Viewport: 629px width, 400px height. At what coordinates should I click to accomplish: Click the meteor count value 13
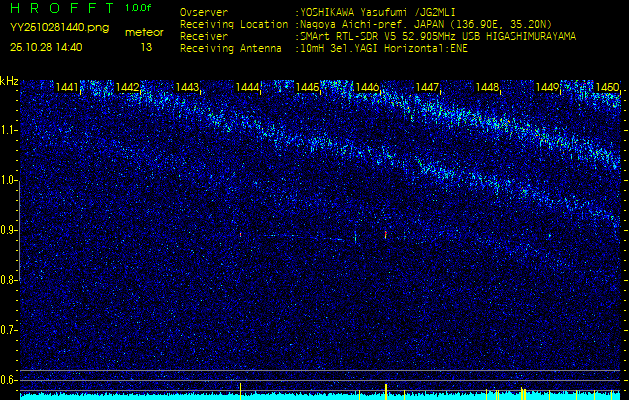pos(146,47)
